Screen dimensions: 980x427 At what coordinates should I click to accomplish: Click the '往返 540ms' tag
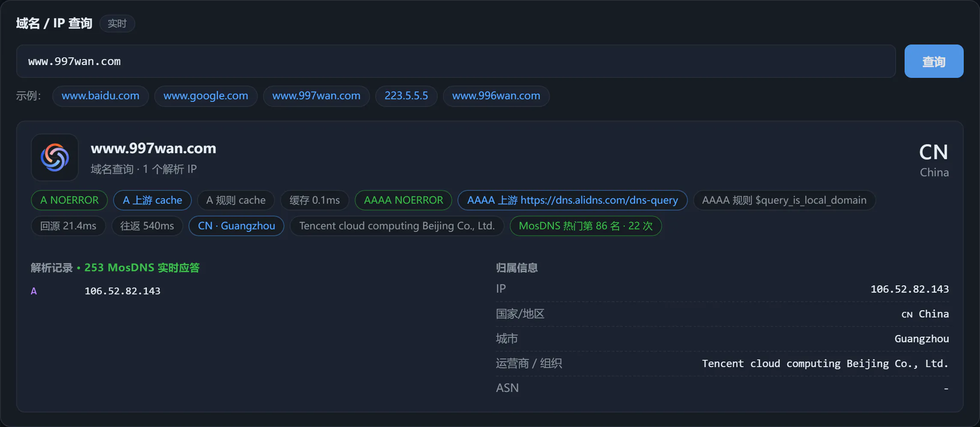(147, 226)
